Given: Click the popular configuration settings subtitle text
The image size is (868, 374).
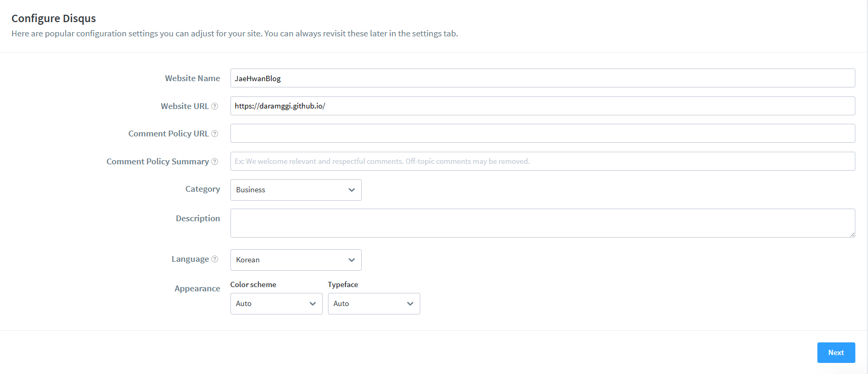Looking at the screenshot, I should click(235, 33).
